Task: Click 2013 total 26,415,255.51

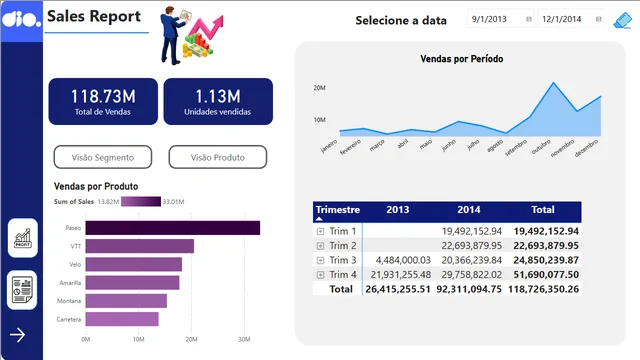Action: 398,289
